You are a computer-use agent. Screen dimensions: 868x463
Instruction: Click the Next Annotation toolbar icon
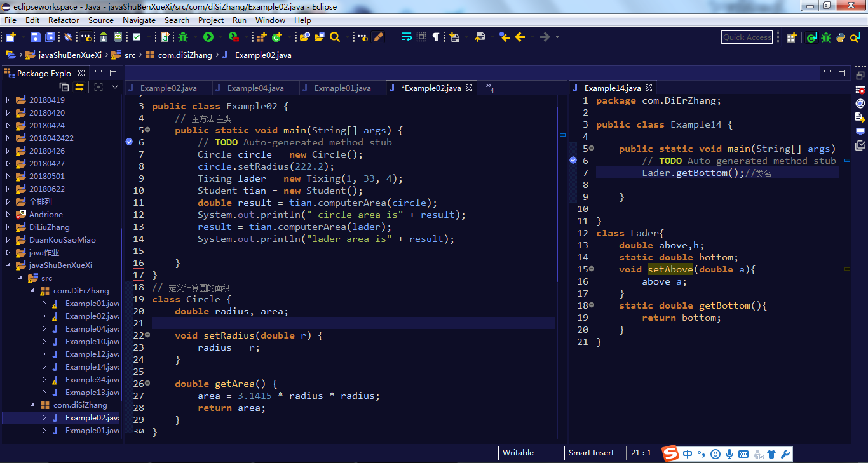point(455,37)
